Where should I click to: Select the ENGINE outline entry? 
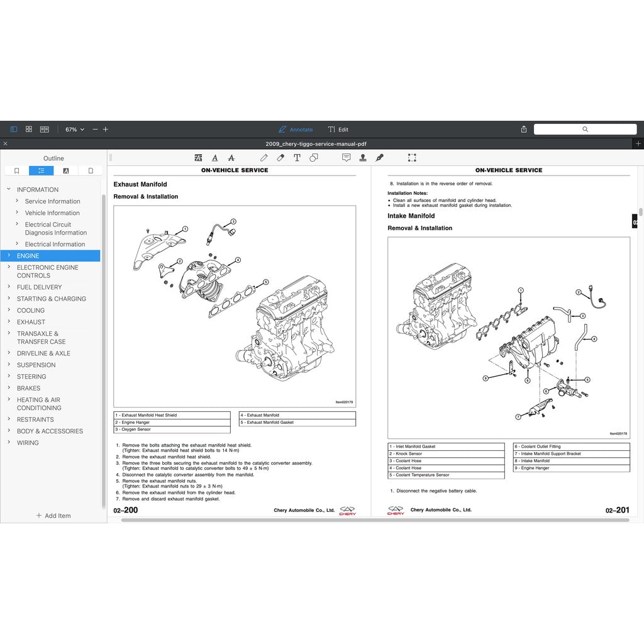[29, 255]
